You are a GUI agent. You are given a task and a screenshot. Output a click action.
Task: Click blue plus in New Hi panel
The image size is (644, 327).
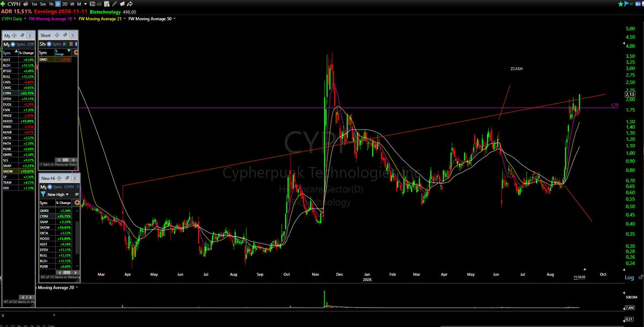50,187
